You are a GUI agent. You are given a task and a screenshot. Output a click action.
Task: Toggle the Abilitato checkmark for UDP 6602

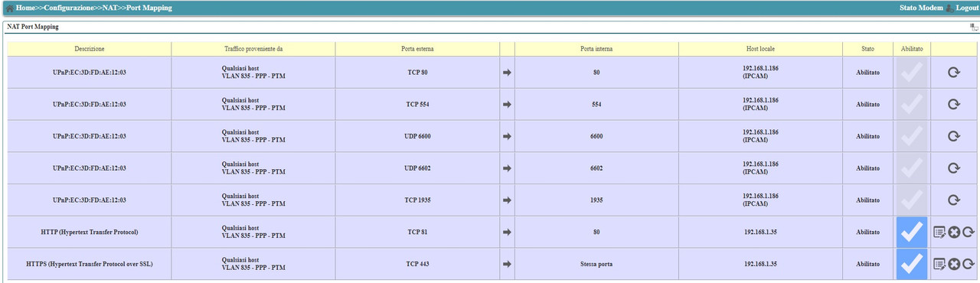[x=911, y=168]
